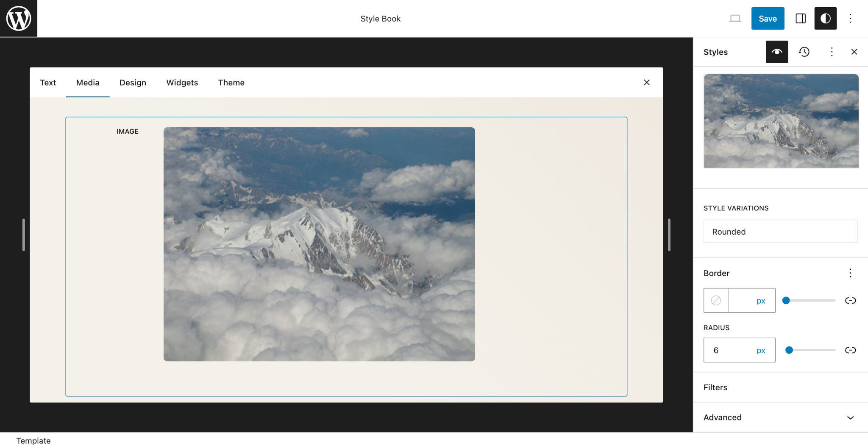Select the border no-color indicator
Image resolution: width=868 pixels, height=448 pixels.
715,300
